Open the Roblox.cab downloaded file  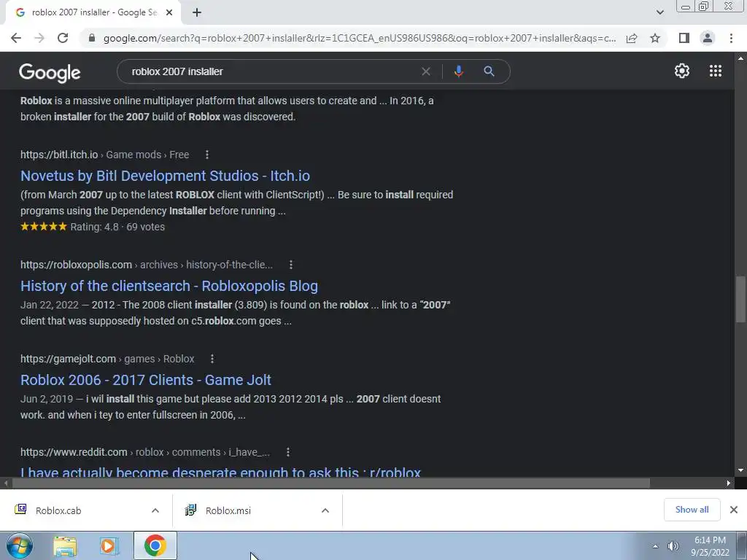point(58,510)
